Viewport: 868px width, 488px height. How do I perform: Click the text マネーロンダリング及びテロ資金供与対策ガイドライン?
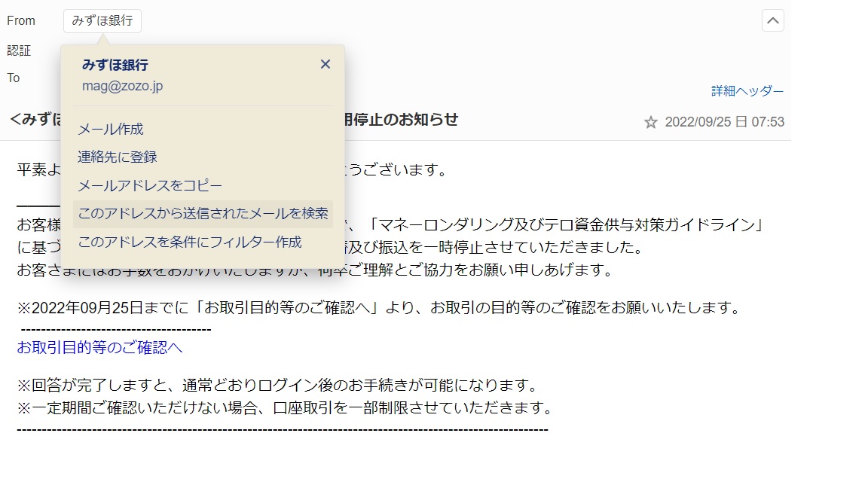tap(567, 225)
